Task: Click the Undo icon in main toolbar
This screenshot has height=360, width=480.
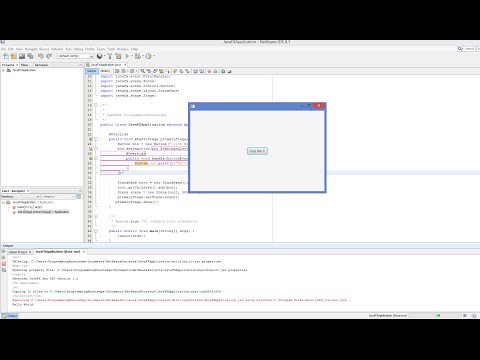Action: pos(41,56)
